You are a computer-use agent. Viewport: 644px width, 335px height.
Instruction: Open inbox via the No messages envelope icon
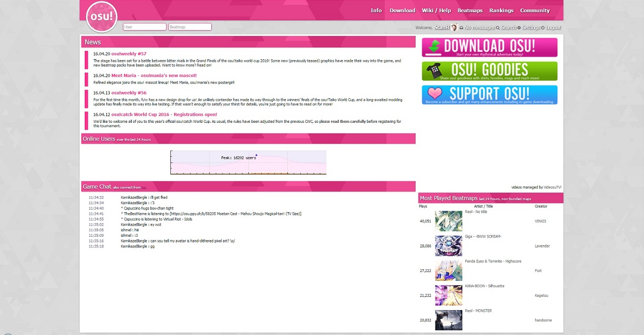pos(462,27)
